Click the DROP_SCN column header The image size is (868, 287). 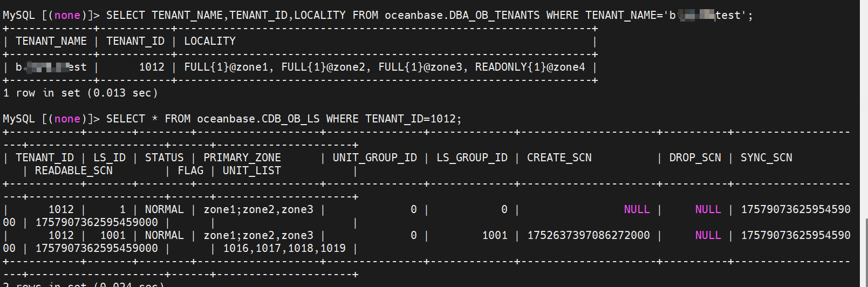point(695,158)
